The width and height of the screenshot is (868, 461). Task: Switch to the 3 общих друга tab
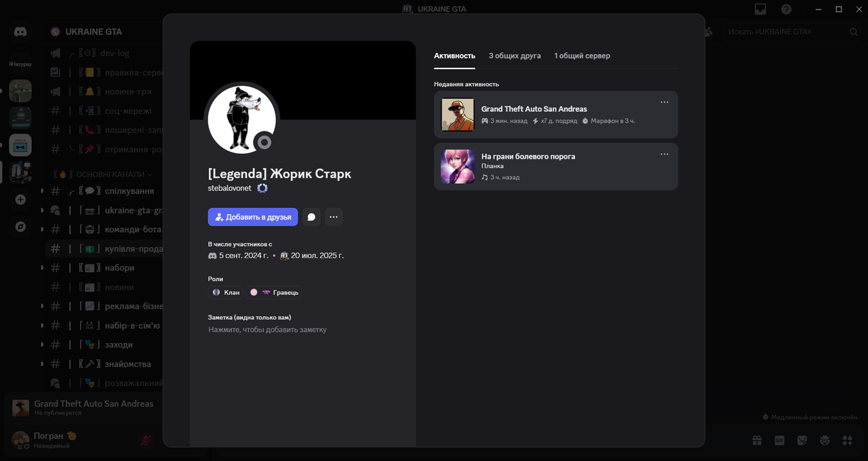coord(515,56)
